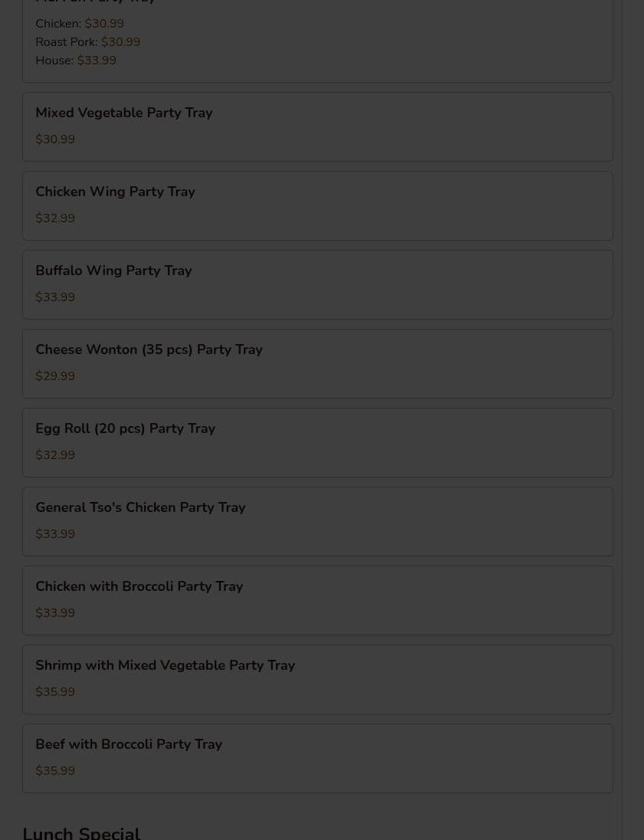Image resolution: width=644 pixels, height=840 pixels.
Task: Click the House $33.99 price option
Action: pos(76,60)
